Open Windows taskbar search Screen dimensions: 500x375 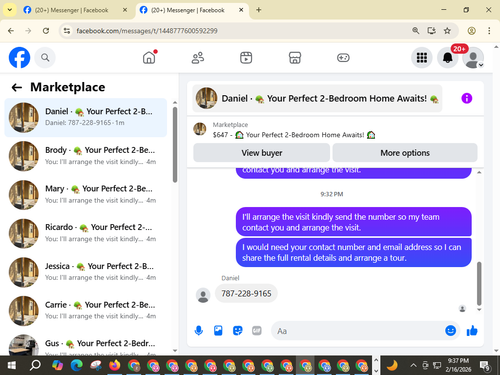(35, 366)
